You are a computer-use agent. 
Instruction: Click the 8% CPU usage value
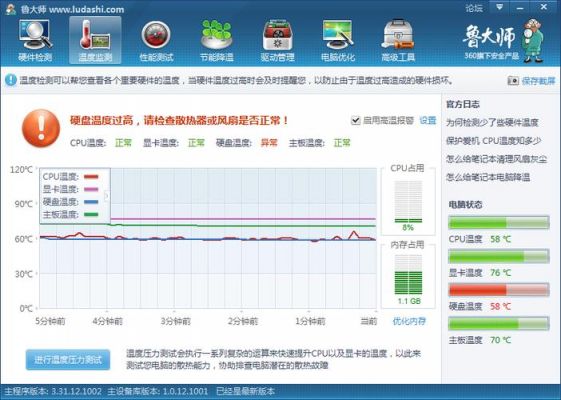coord(408,227)
